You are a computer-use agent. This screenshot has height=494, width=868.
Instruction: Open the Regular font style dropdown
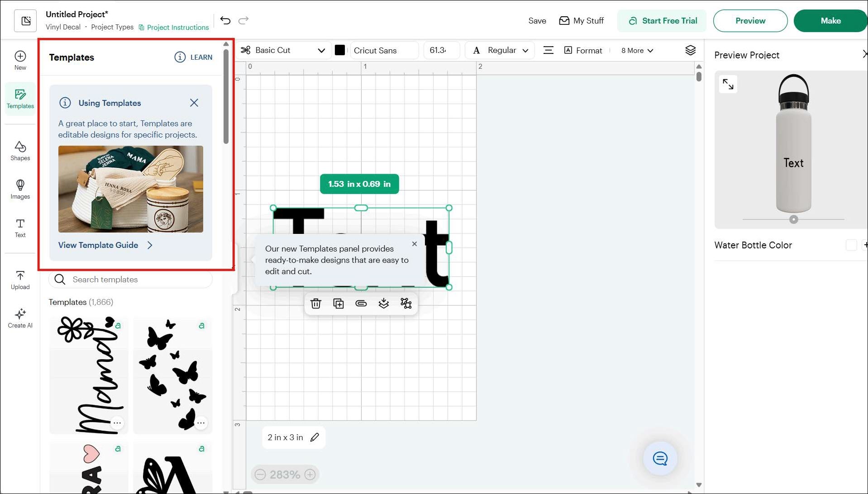coord(500,50)
